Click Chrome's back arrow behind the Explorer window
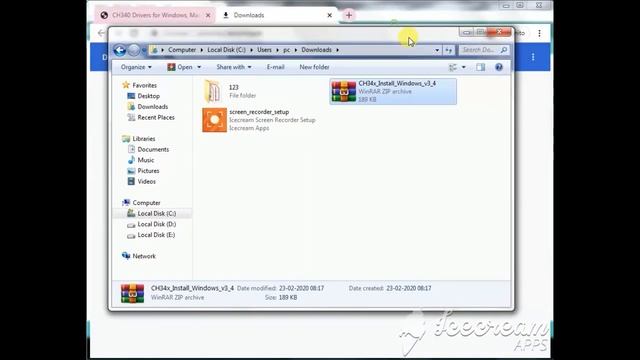640x360 pixels. tap(101, 33)
